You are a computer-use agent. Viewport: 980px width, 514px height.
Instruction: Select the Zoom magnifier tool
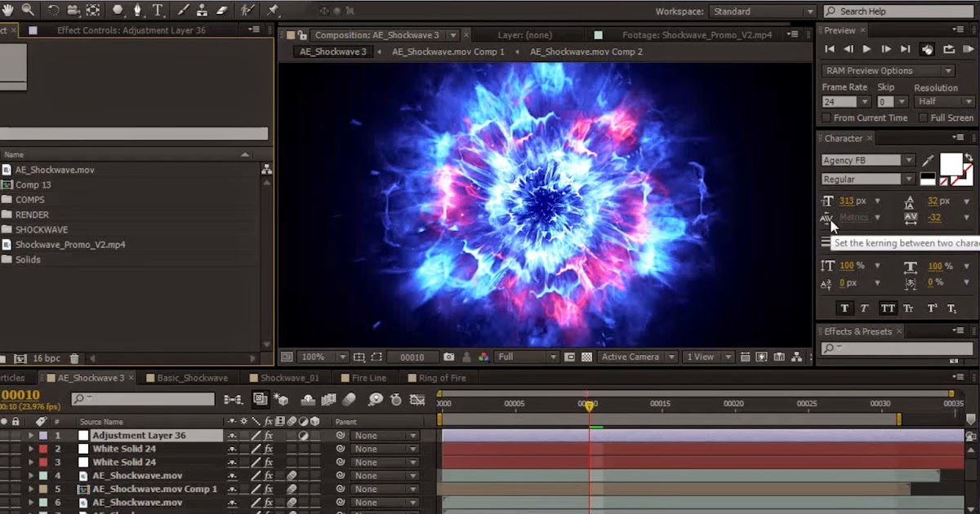pos(29,11)
